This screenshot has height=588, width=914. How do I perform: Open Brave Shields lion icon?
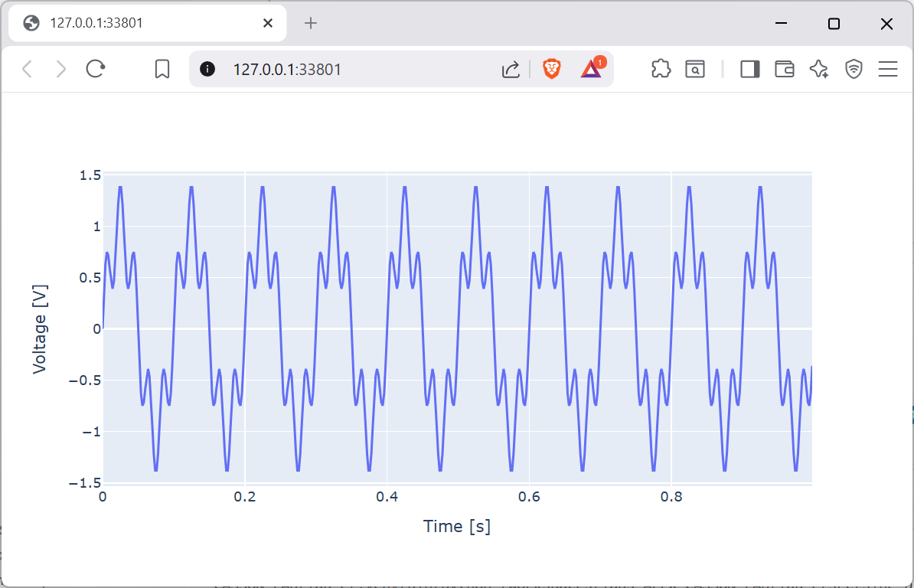(551, 70)
